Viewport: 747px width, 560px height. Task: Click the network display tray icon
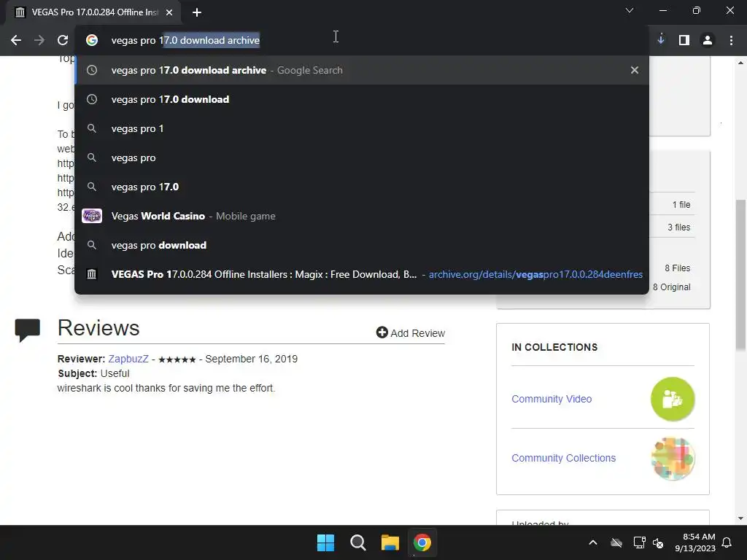[639, 542]
